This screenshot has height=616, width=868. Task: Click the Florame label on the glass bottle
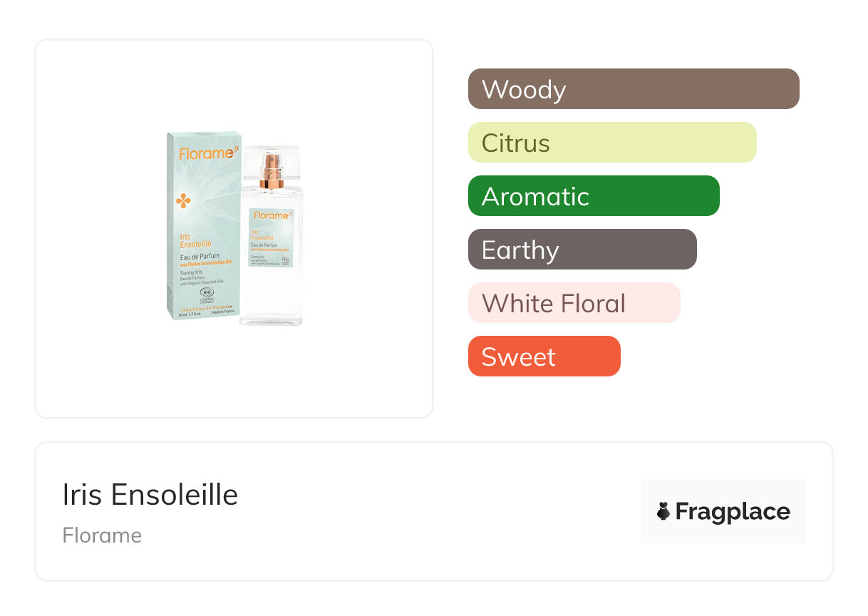point(271,215)
